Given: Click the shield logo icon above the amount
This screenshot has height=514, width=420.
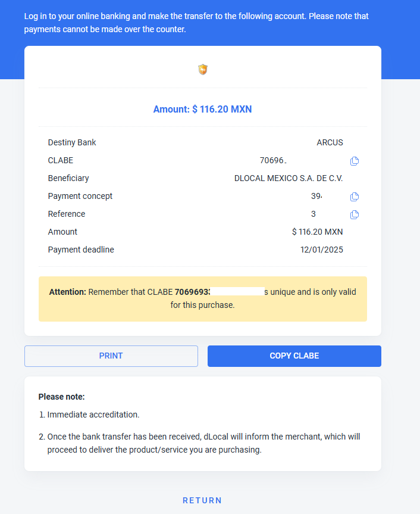Looking at the screenshot, I should pyautogui.click(x=203, y=70).
